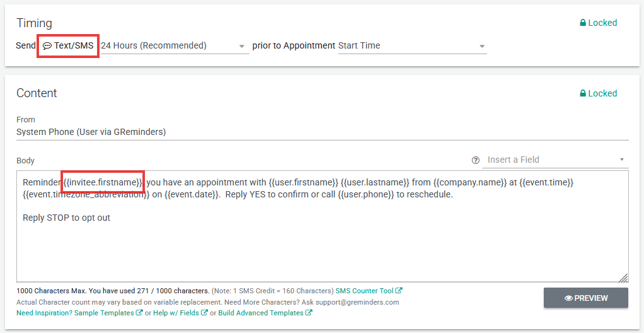644x333 pixels.
Task: Open the 24 Hours (Recommended) dropdown
Action: coord(175,46)
